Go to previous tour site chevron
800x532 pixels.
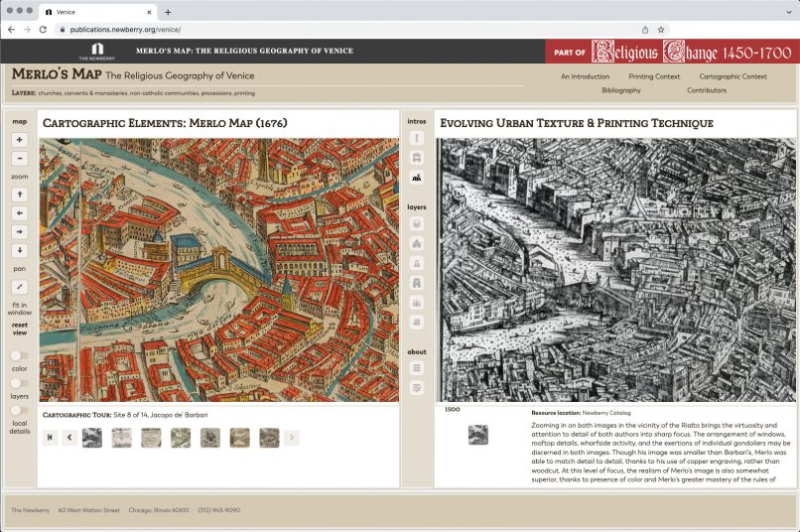[69, 438]
